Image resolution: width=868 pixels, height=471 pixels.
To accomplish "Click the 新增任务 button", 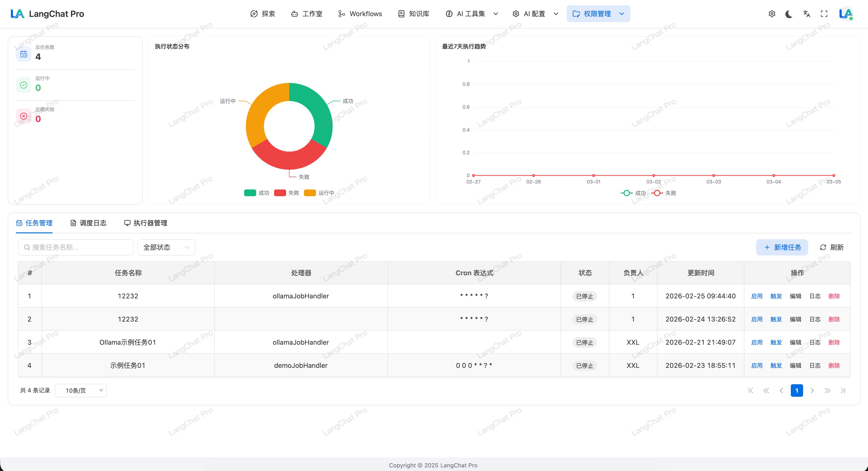I will [782, 248].
